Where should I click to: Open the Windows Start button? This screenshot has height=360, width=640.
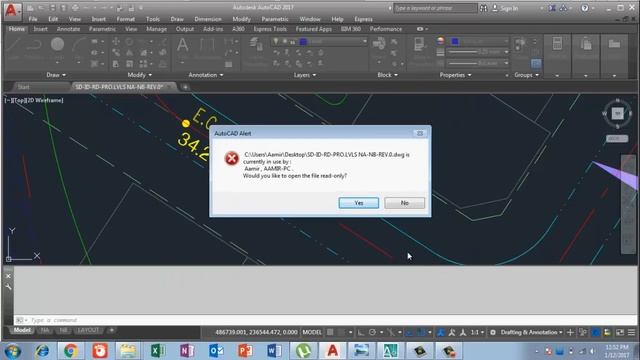(12, 351)
